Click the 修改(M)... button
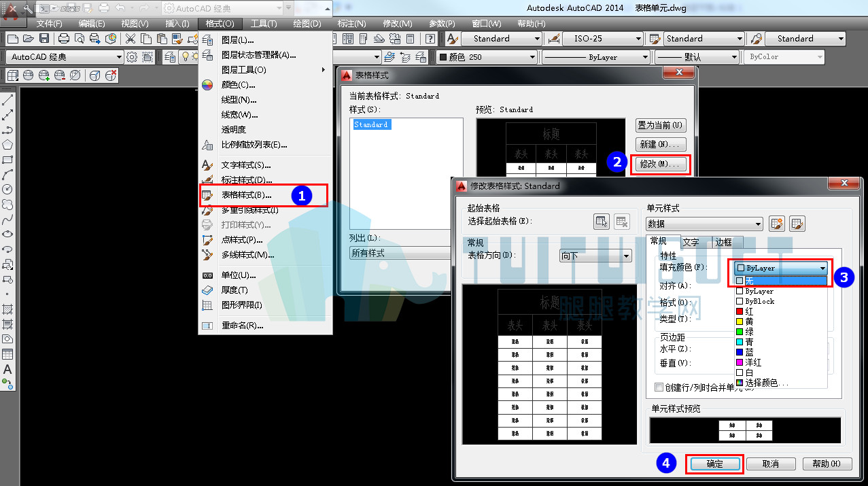The height and width of the screenshot is (486, 868). click(x=660, y=164)
